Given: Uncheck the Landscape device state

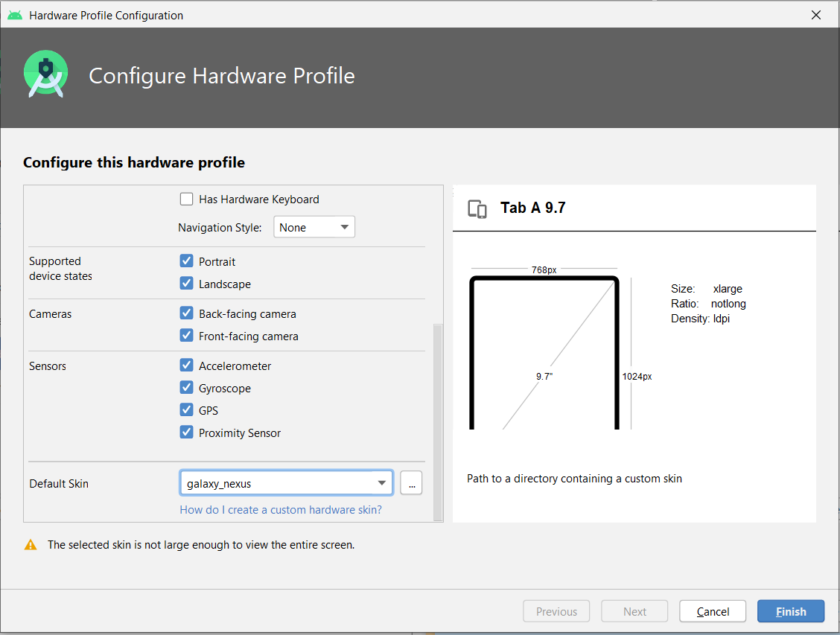Looking at the screenshot, I should coord(186,283).
